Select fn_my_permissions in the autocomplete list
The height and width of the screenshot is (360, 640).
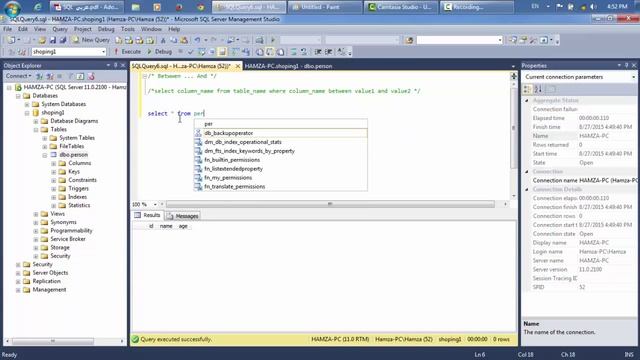pos(280,178)
